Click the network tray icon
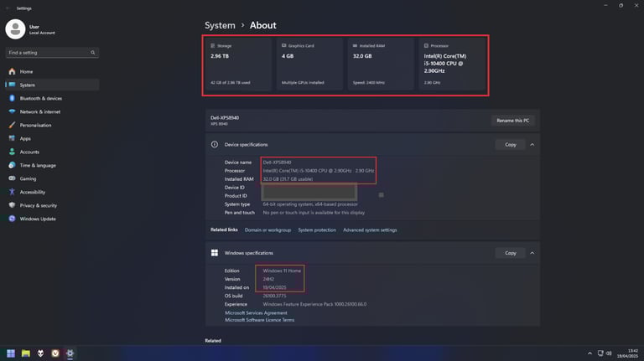The width and height of the screenshot is (644, 361). coord(600,353)
